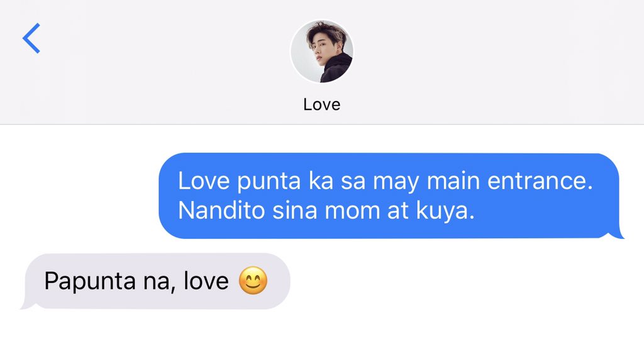644x352 pixels.
Task: Click the word "Nandito" in the blue bubble
Action: pyautogui.click(x=221, y=211)
